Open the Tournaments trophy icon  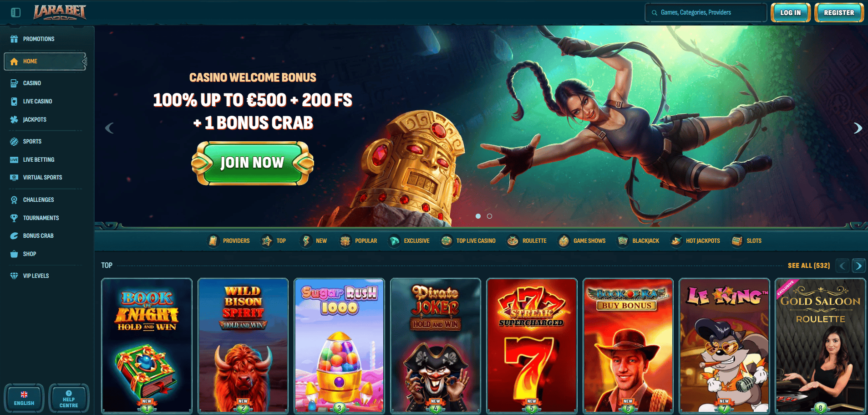[x=14, y=218]
